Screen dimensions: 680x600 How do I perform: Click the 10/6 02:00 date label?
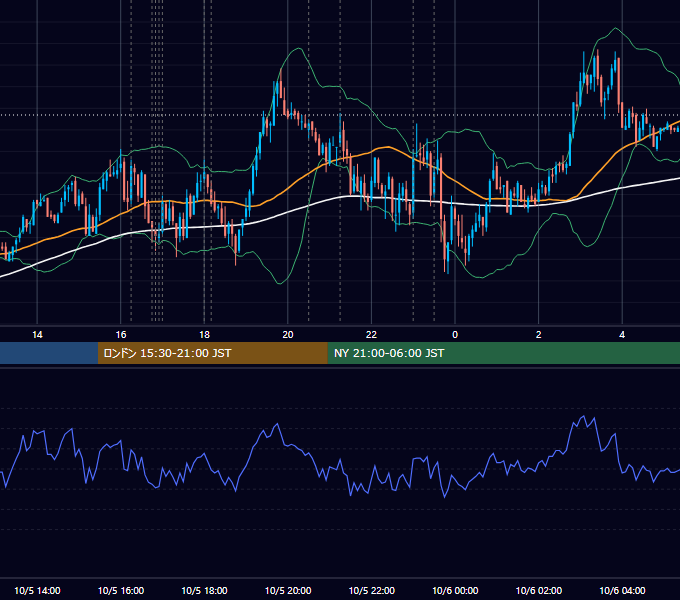pyautogui.click(x=539, y=590)
